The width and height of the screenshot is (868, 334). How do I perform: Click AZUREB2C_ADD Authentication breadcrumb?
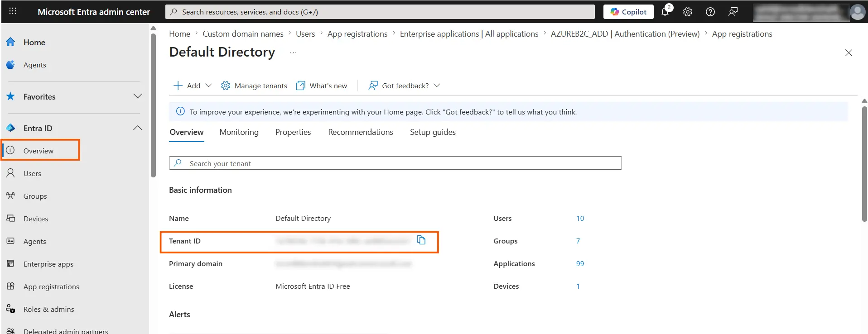pos(625,34)
